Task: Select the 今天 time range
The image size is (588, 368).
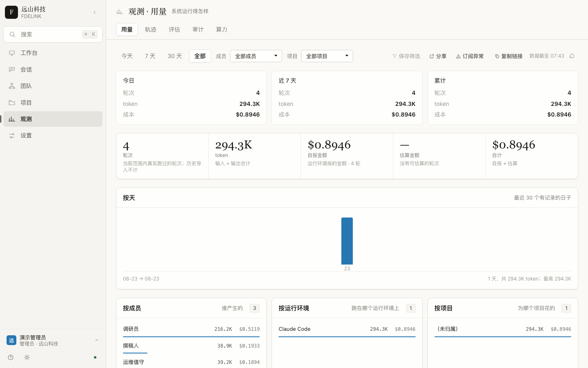Action: pyautogui.click(x=127, y=56)
